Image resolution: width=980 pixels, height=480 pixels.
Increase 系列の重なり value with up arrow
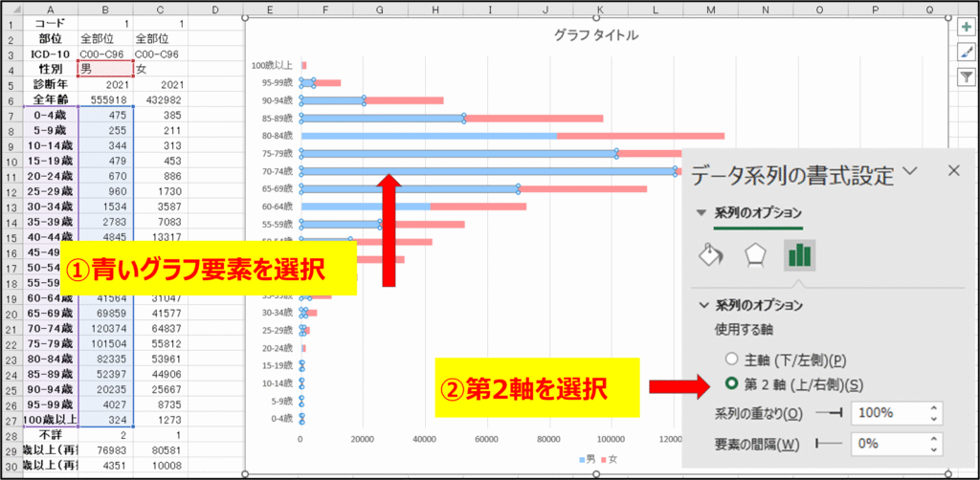pyautogui.click(x=933, y=408)
